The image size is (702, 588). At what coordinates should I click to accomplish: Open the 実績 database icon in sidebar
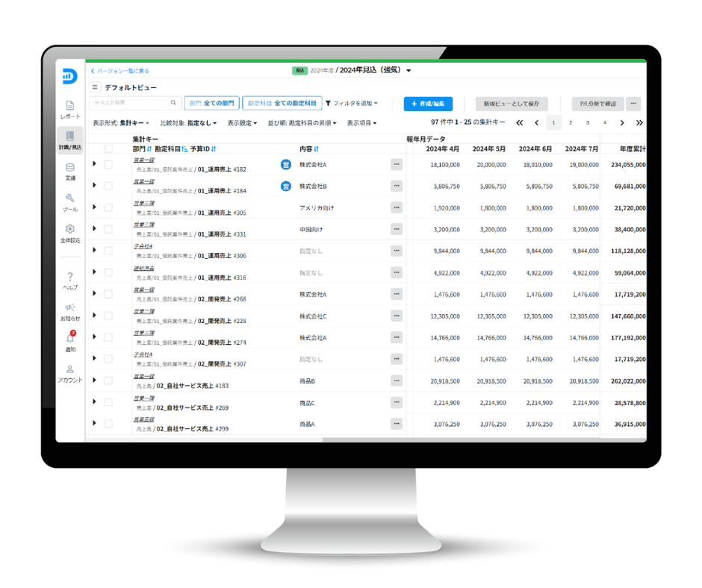point(70,171)
